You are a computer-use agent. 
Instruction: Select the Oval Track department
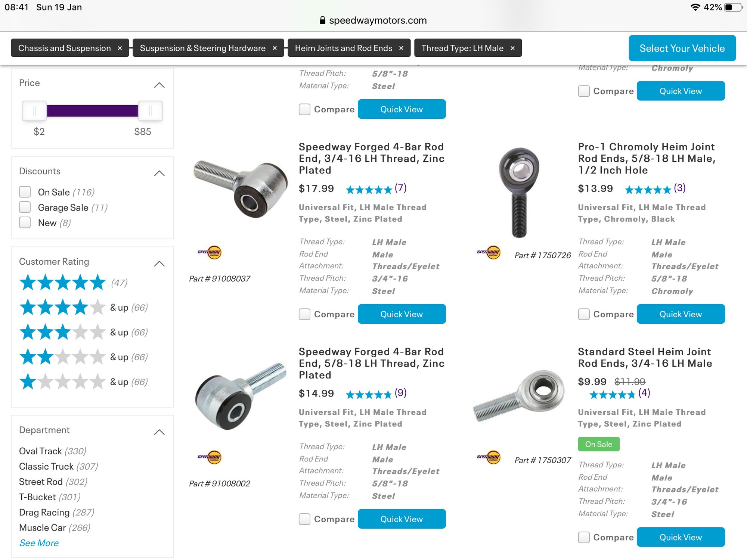point(53,451)
